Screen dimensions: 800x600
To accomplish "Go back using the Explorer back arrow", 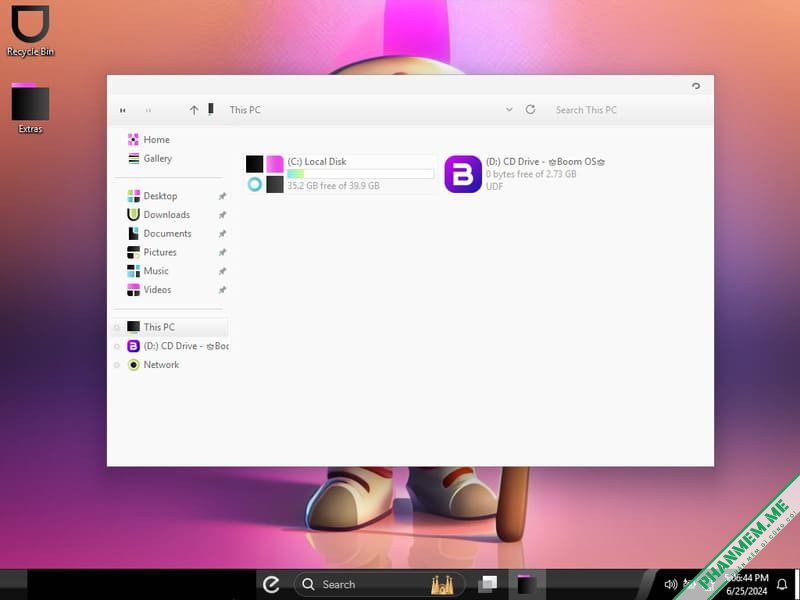I will 122,110.
